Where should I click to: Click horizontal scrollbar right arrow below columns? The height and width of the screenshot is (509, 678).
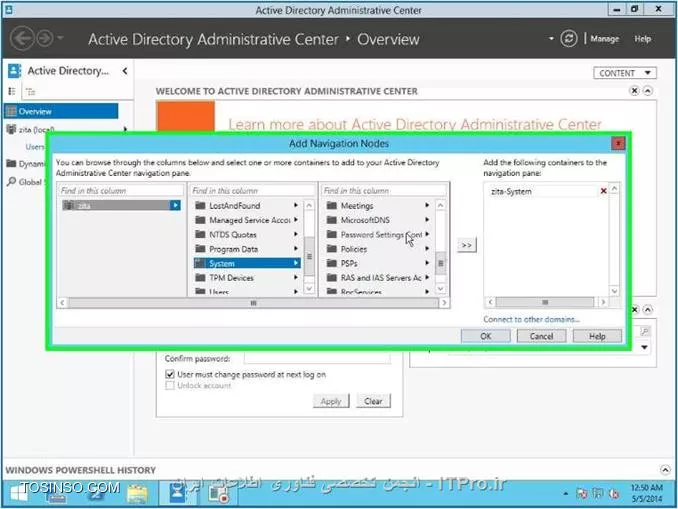444,303
